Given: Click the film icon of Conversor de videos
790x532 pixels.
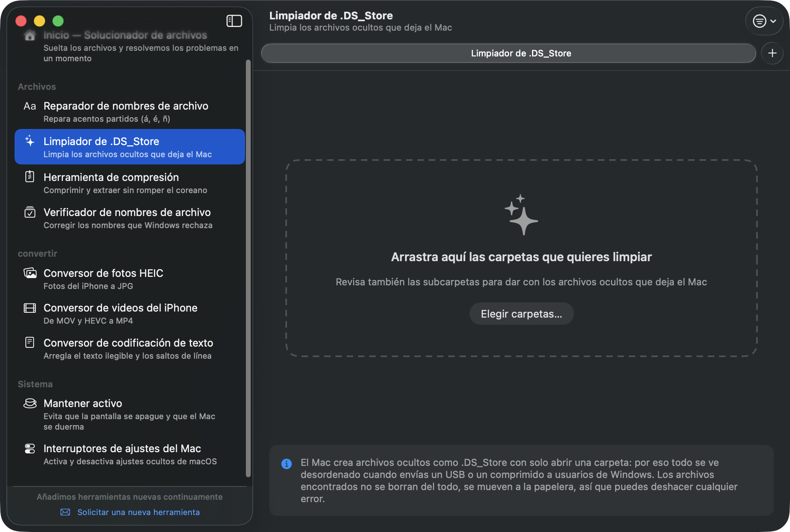Looking at the screenshot, I should coord(29,308).
